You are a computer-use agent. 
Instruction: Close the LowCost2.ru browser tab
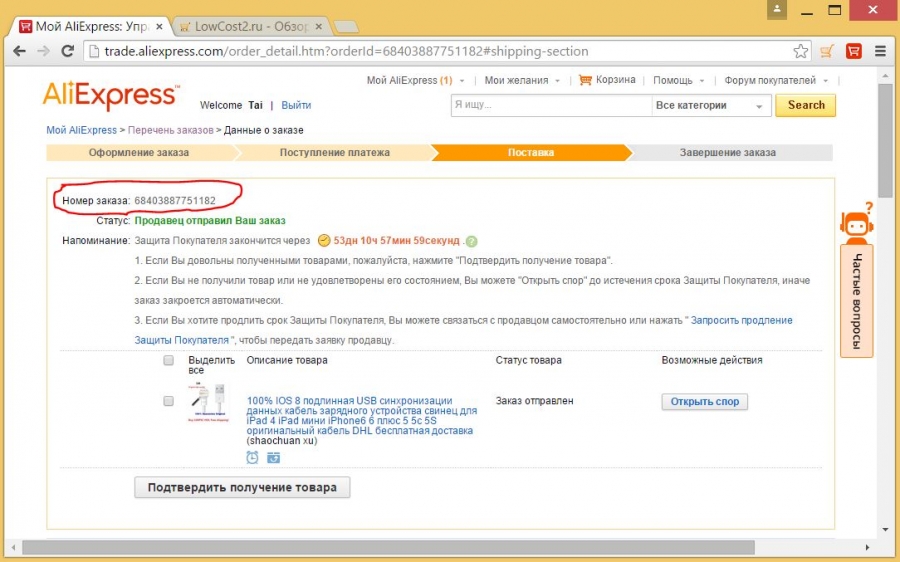click(319, 26)
